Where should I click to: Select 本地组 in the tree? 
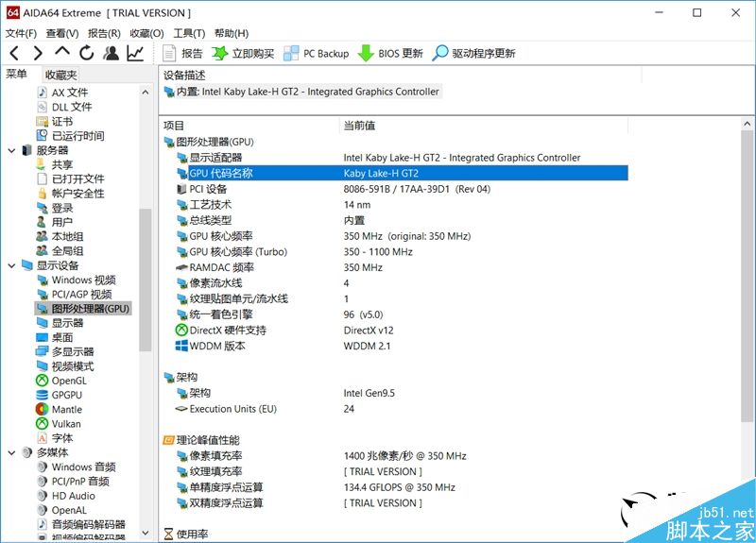60,237
